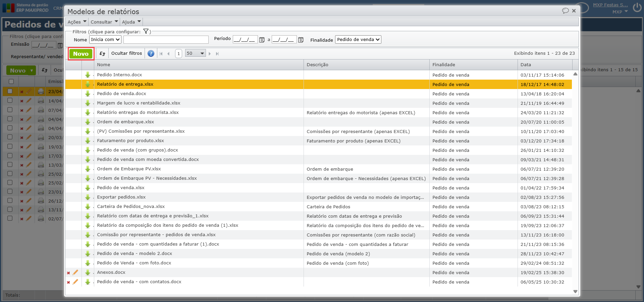The height and width of the screenshot is (302, 644).
Task: Open the calendar picker for the period start date
Action: (x=262, y=40)
